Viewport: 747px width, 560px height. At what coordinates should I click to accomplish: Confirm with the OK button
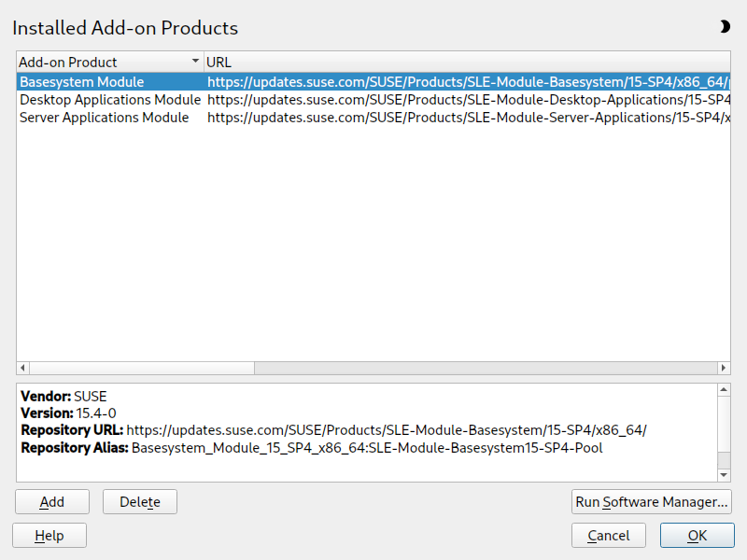[x=697, y=536]
